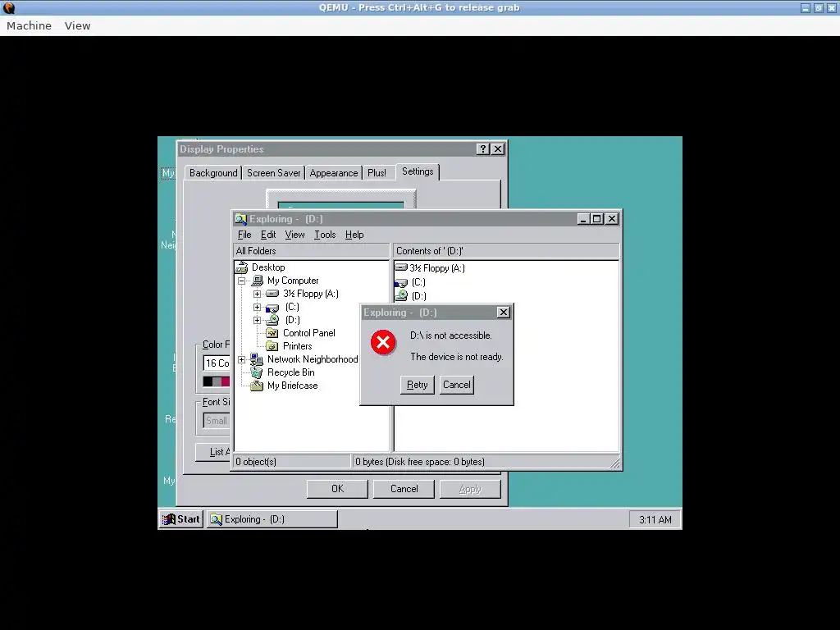Click Cancel in the D:\ error dialog
The width and height of the screenshot is (840, 630).
tap(456, 385)
